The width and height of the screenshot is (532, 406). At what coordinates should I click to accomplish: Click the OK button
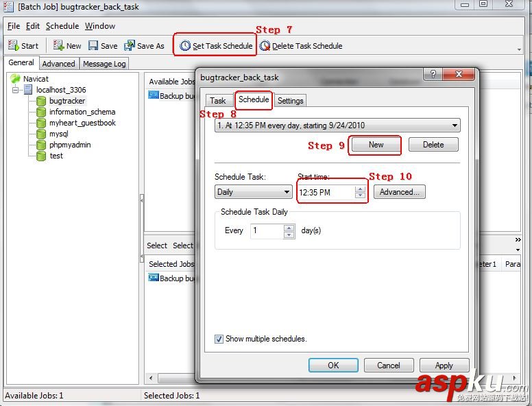tap(333, 366)
